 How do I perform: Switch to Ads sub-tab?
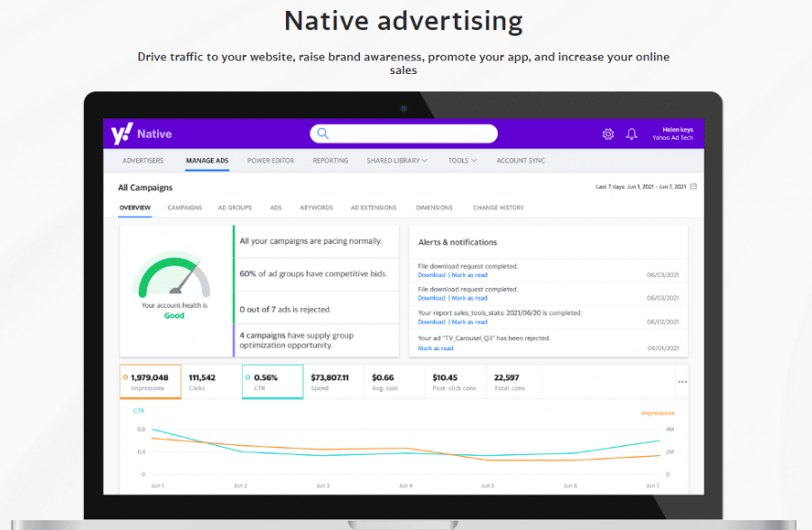[276, 208]
